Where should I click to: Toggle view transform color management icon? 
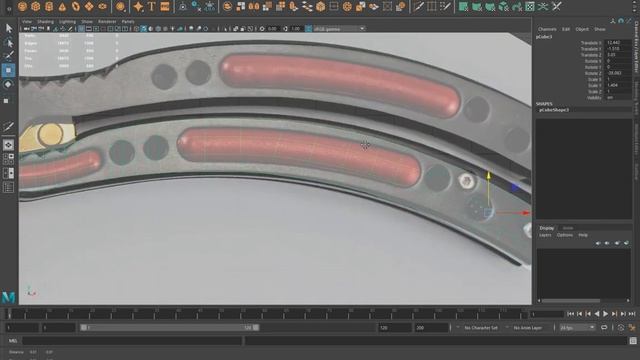click(309, 29)
